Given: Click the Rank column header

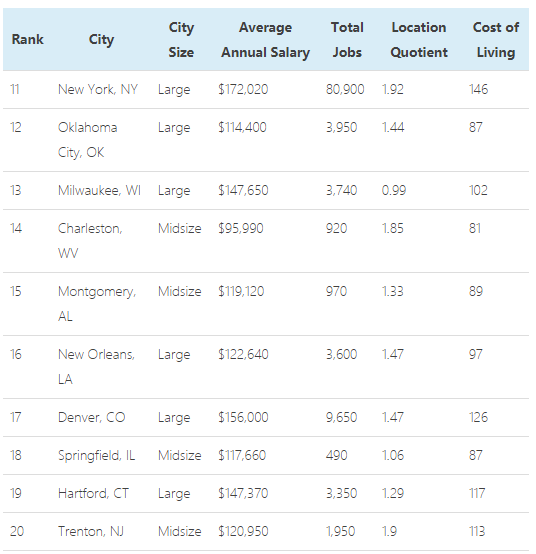Looking at the screenshot, I should (28, 39).
